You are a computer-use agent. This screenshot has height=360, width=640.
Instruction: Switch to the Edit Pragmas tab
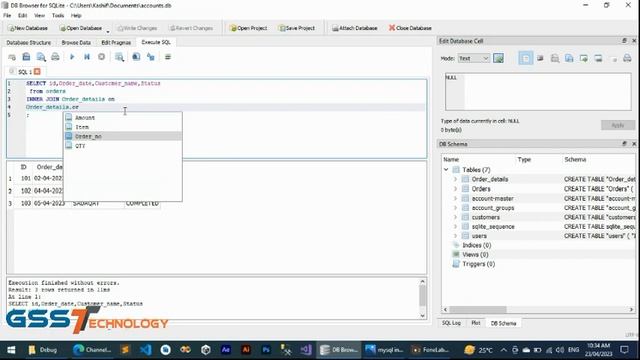coord(116,42)
